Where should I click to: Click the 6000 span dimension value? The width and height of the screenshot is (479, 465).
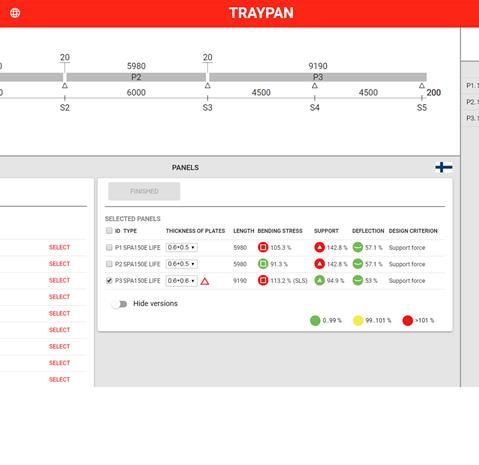[x=136, y=93]
